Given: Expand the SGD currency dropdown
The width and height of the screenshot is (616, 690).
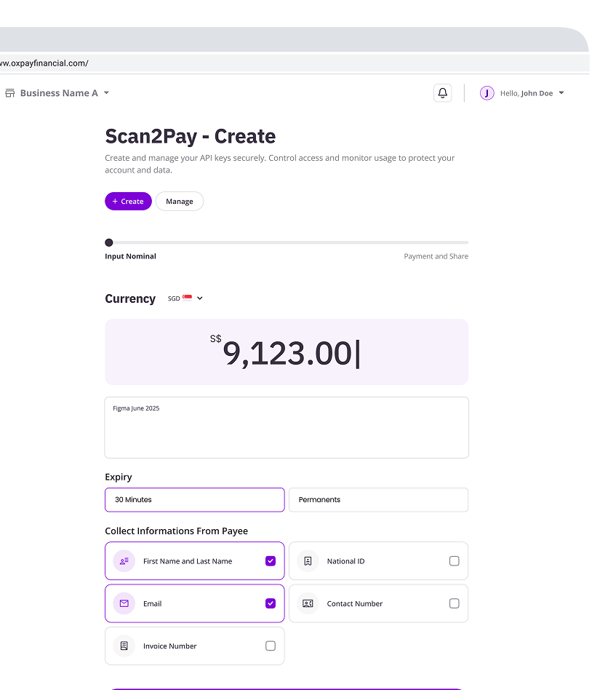Looking at the screenshot, I should click(x=186, y=298).
